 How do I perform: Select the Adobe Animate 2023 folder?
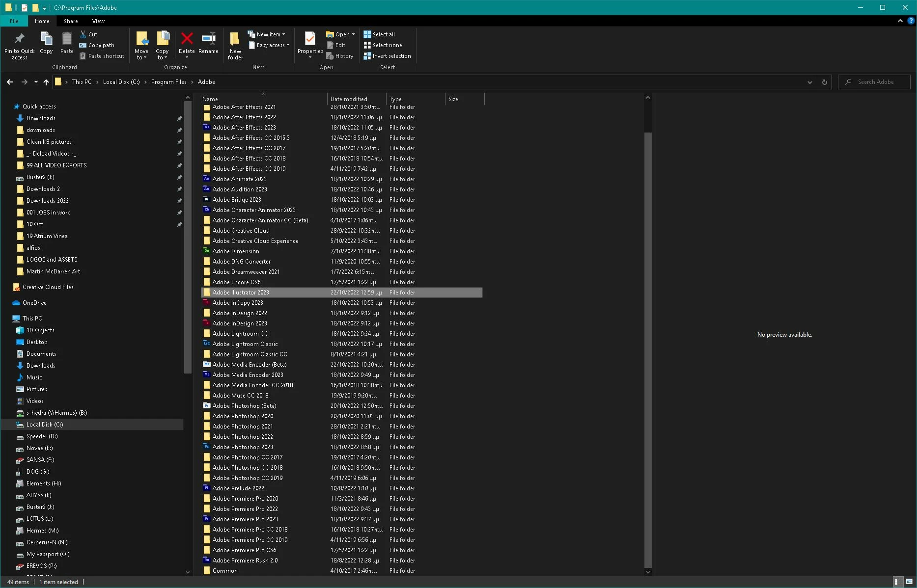(342, 179)
